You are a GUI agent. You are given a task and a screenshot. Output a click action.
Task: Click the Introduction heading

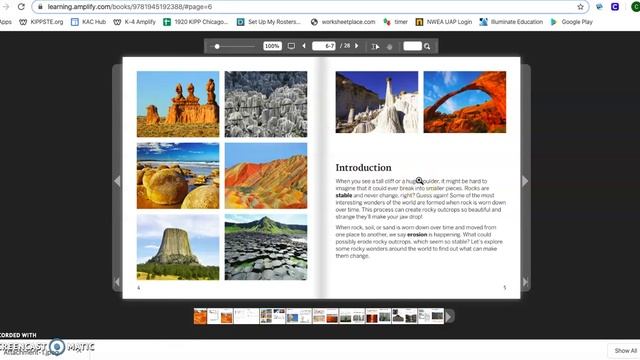tap(363, 168)
